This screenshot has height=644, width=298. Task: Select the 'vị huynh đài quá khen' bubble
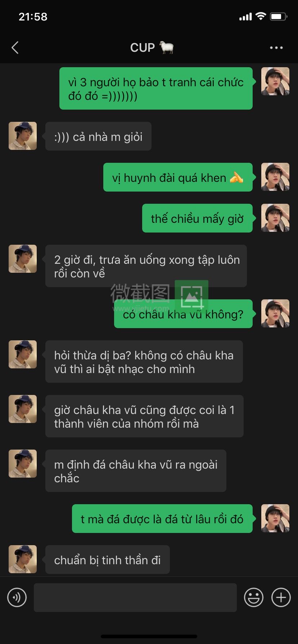tap(178, 177)
